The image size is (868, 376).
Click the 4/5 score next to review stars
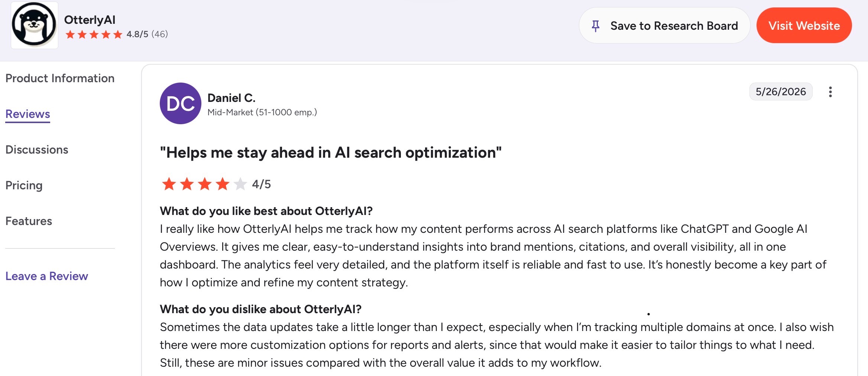[262, 184]
